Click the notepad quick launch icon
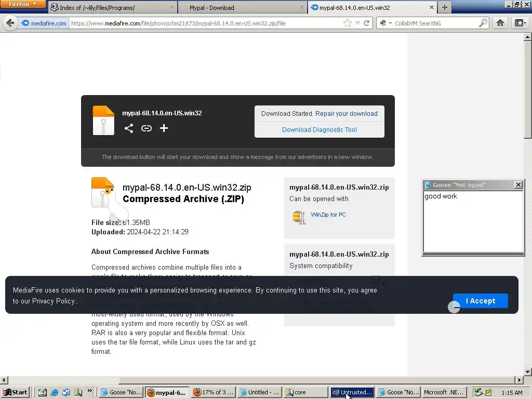532x399 pixels. [42, 392]
